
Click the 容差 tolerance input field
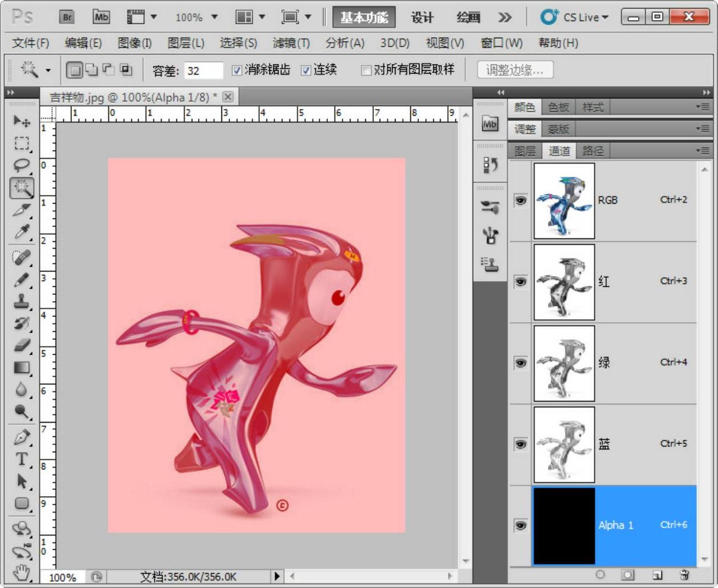(203, 71)
